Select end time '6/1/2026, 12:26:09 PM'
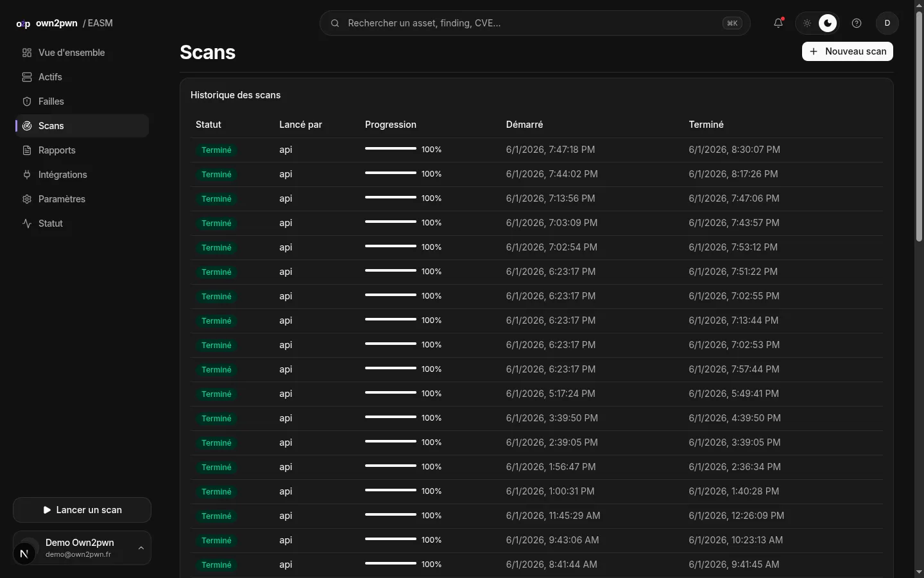The width and height of the screenshot is (924, 578). click(737, 516)
